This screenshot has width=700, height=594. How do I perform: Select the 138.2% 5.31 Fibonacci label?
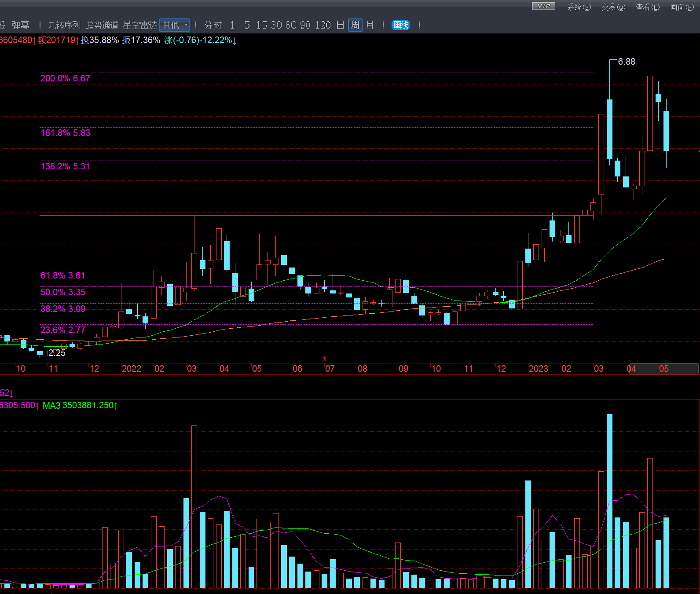tap(65, 166)
